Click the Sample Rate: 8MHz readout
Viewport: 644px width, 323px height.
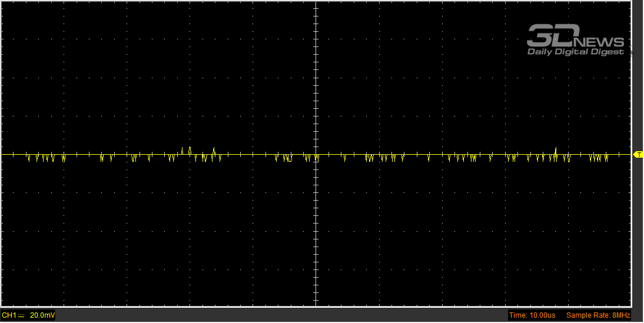598,315
